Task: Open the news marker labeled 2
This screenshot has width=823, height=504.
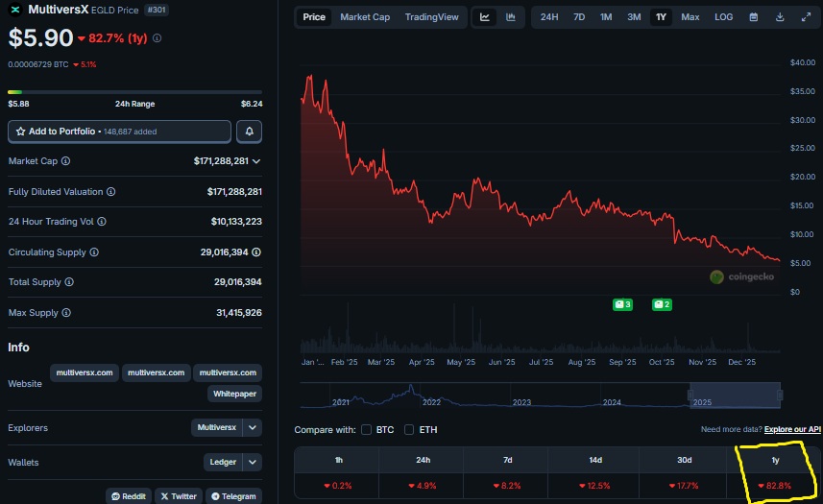Action: click(x=662, y=304)
